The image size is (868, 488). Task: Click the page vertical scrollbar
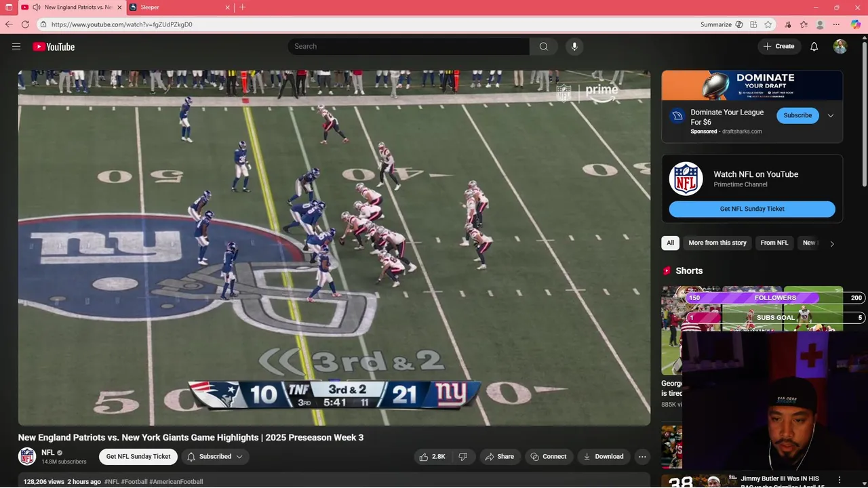tap(864, 115)
